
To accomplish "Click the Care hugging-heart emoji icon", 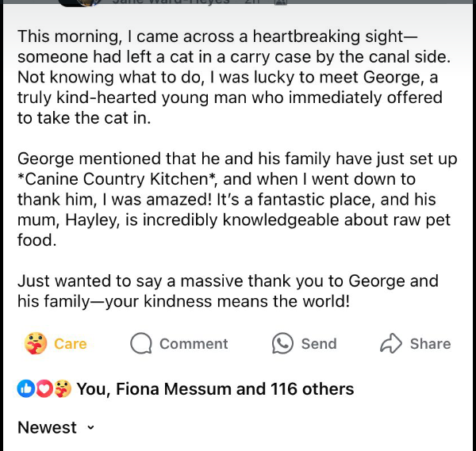I will [36, 343].
